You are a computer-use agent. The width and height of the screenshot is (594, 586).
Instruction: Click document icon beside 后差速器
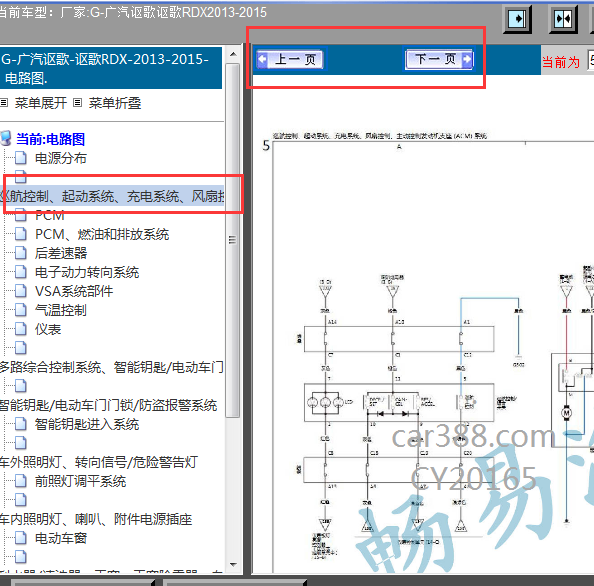[21, 253]
